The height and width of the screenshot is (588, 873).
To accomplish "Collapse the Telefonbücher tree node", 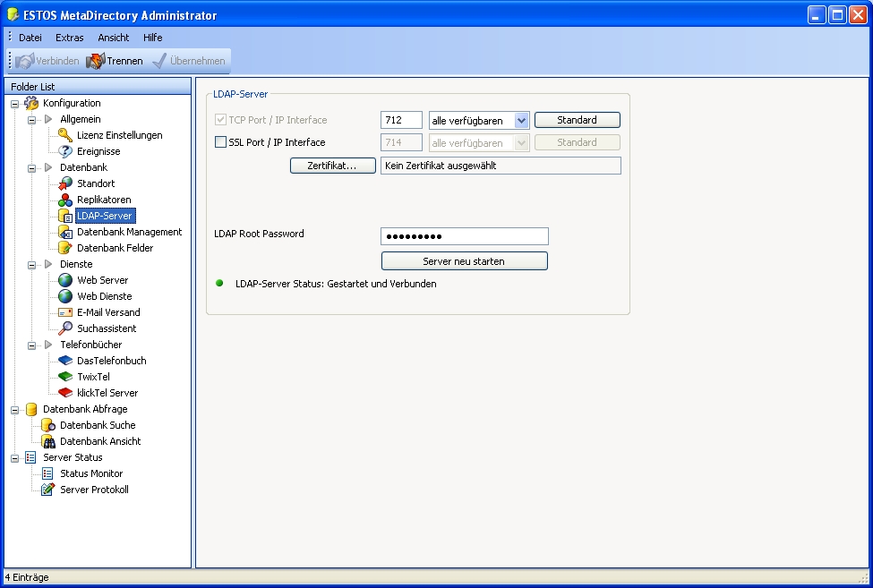I will [x=31, y=345].
